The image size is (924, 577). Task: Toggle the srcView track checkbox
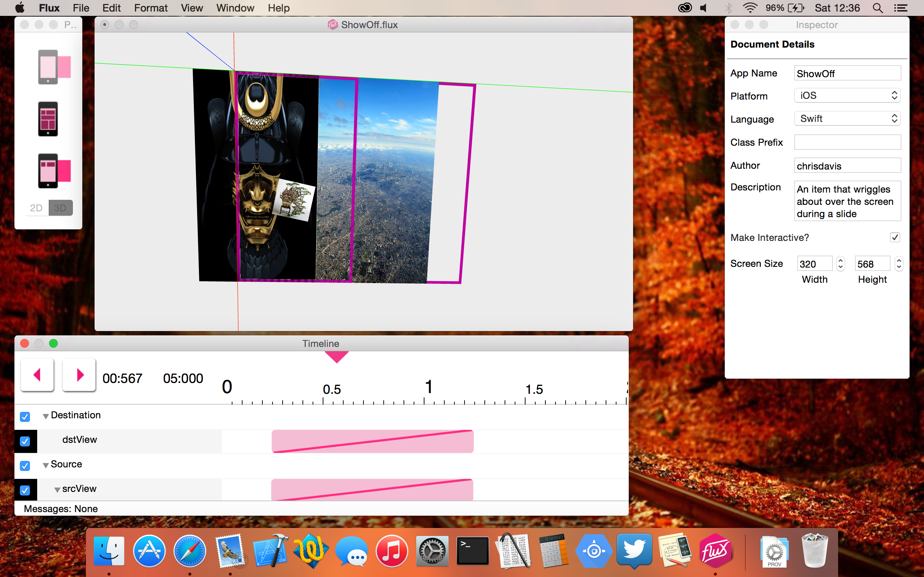pos(25,490)
